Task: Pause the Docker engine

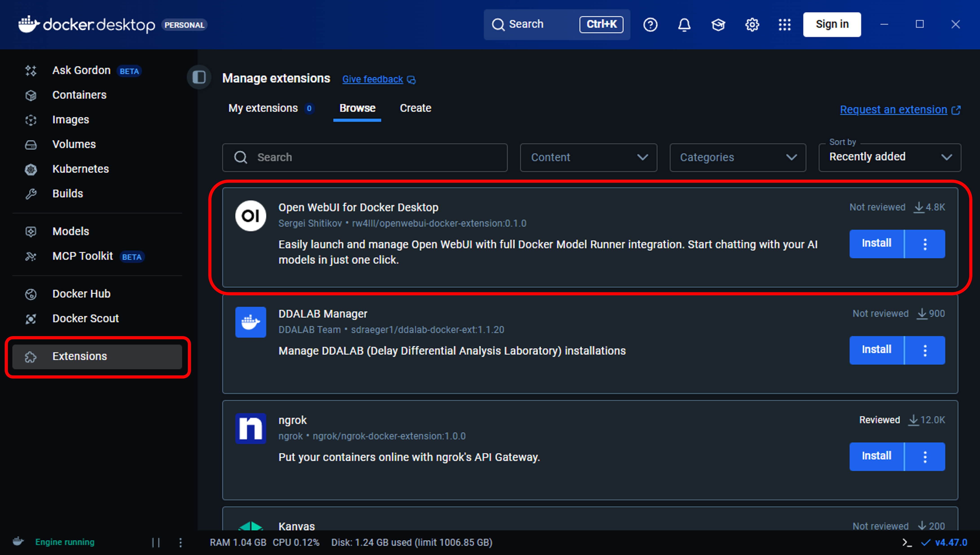Action: point(156,542)
